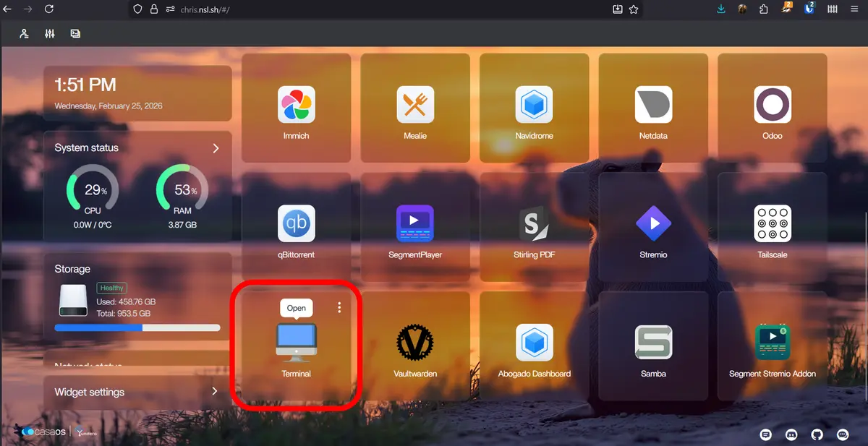This screenshot has width=868, height=446.
Task: Open the Tailscale app icon
Action: click(772, 223)
